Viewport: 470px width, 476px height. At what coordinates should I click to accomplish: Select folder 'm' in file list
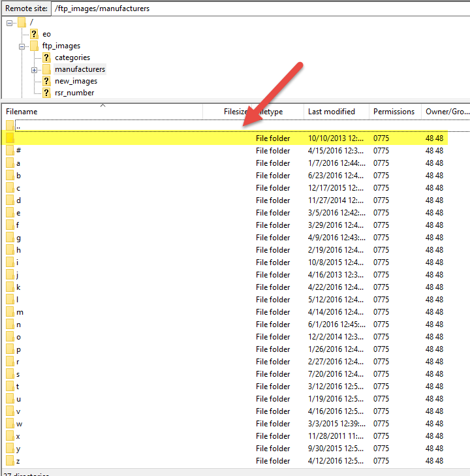(x=20, y=312)
